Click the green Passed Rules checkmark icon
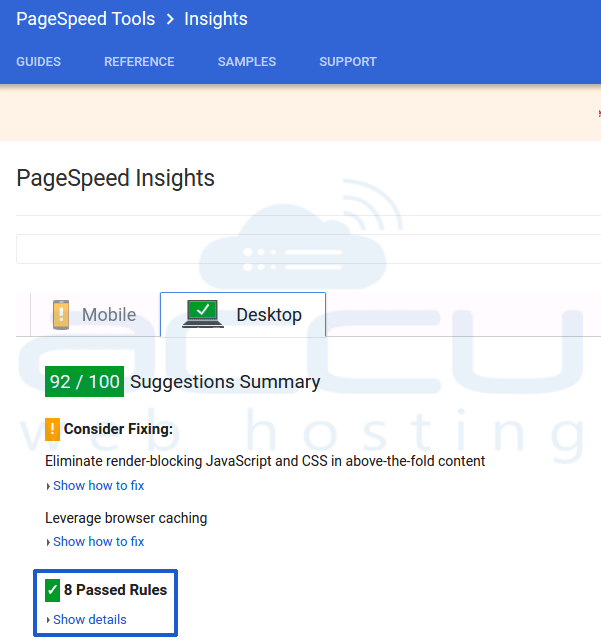This screenshot has height=644, width=601. (x=52, y=590)
